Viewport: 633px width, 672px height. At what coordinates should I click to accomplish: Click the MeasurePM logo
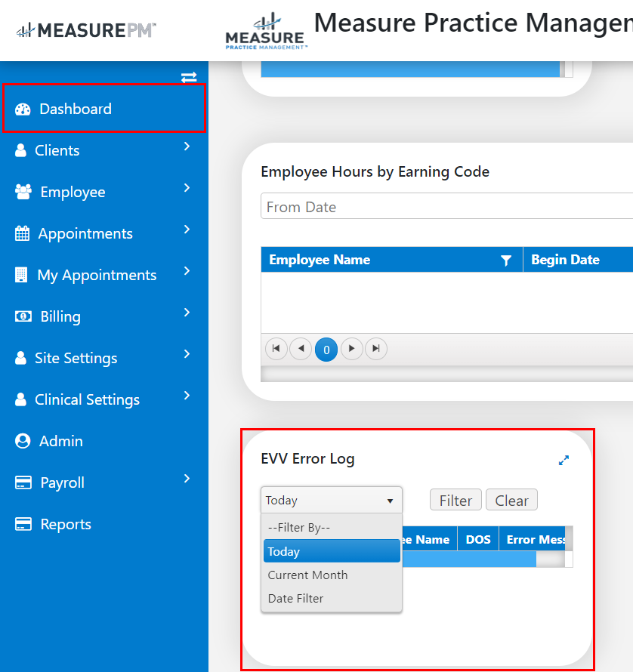[x=86, y=30]
